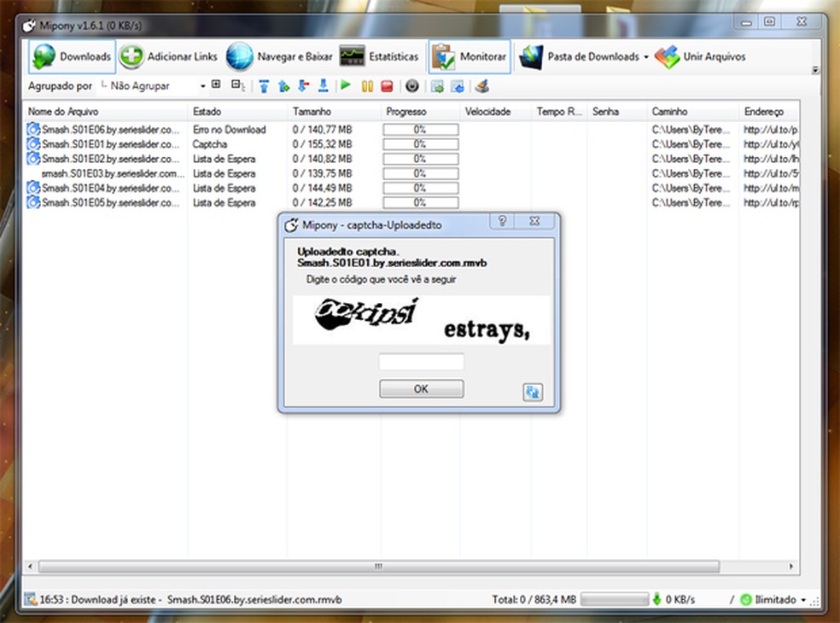
Task: Click green download speed arrow in status bar
Action: tap(656, 599)
